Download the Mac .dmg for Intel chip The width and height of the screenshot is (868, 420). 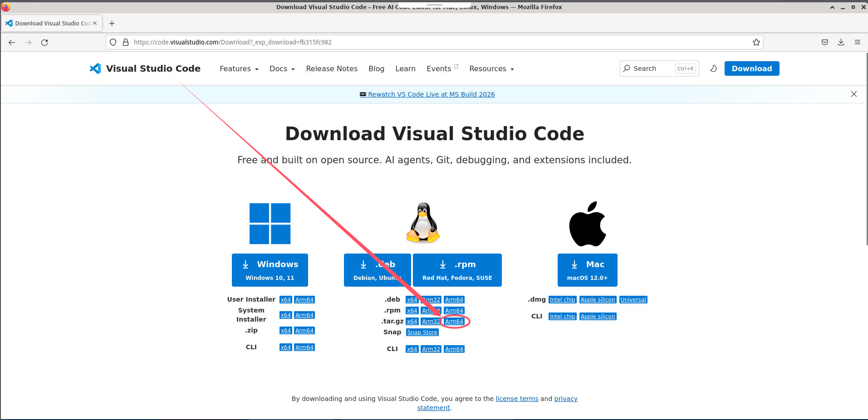pyautogui.click(x=563, y=300)
